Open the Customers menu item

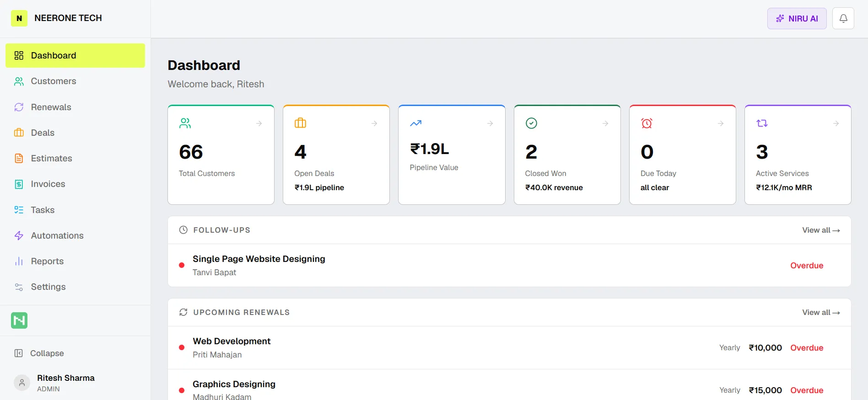coord(75,81)
